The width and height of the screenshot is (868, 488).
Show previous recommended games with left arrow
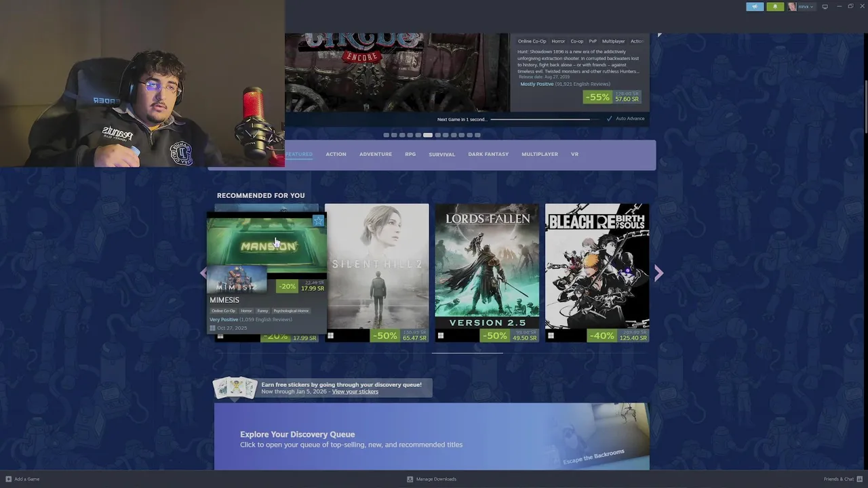tap(203, 273)
